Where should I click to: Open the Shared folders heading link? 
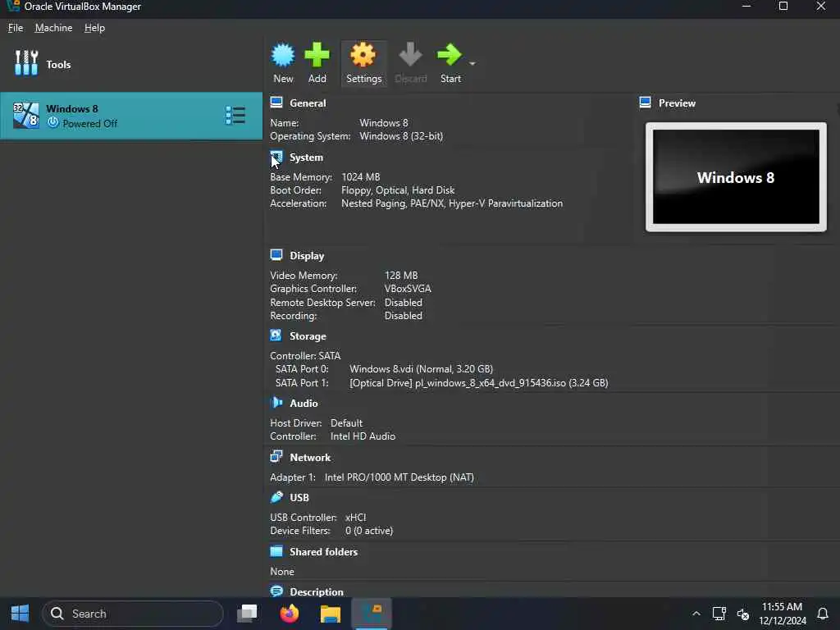[x=323, y=552]
